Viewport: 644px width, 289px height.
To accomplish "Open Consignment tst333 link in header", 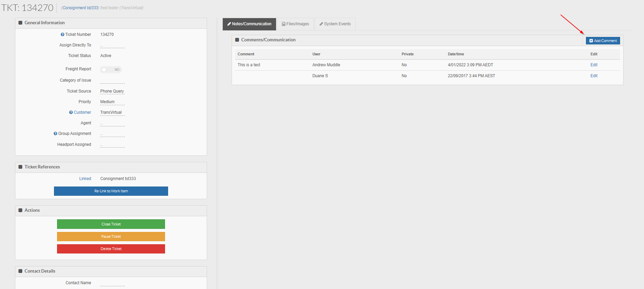I will (80, 8).
